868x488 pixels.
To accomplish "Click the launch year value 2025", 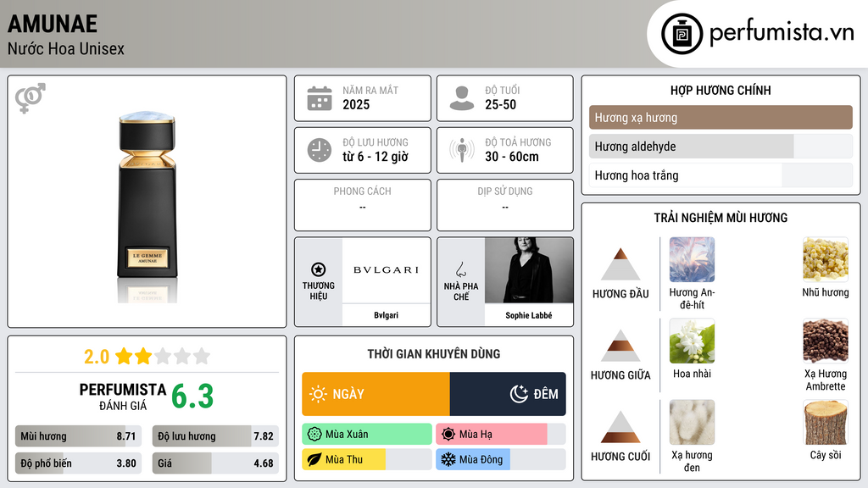I will pos(356,104).
